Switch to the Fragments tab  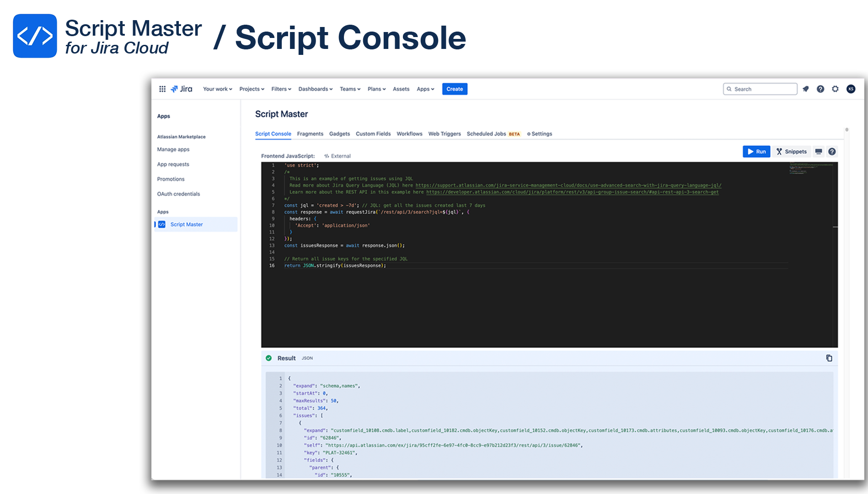[310, 134]
